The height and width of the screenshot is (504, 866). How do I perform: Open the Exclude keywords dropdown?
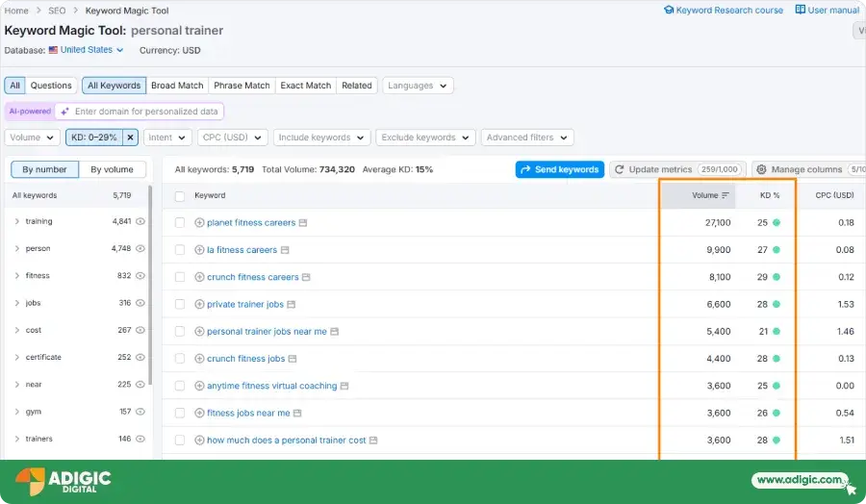coord(425,138)
